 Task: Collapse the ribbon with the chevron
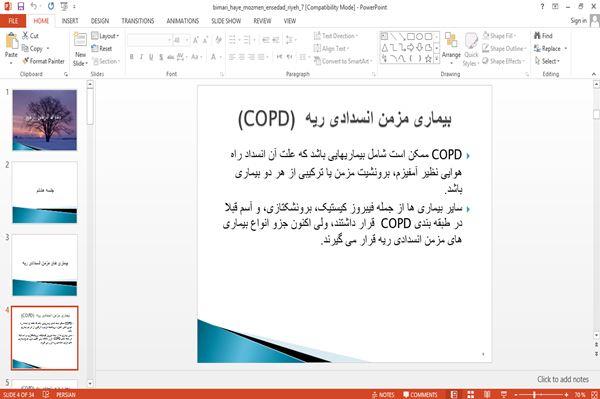594,74
